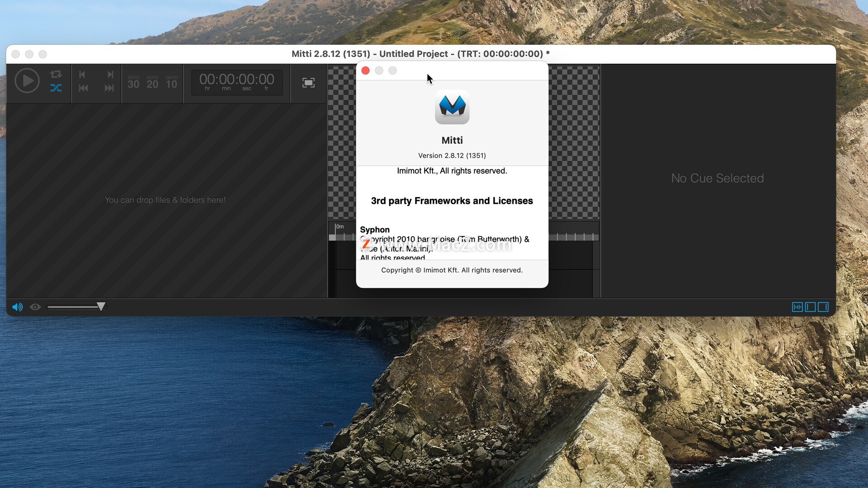
Task: Click the GOTO 30 button
Action: coord(133,82)
